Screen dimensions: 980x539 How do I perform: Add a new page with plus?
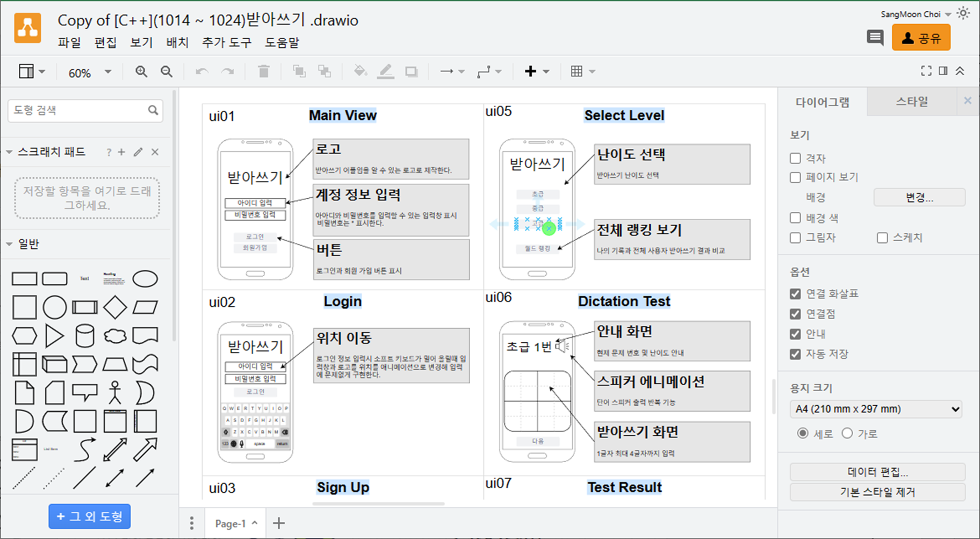point(279,523)
